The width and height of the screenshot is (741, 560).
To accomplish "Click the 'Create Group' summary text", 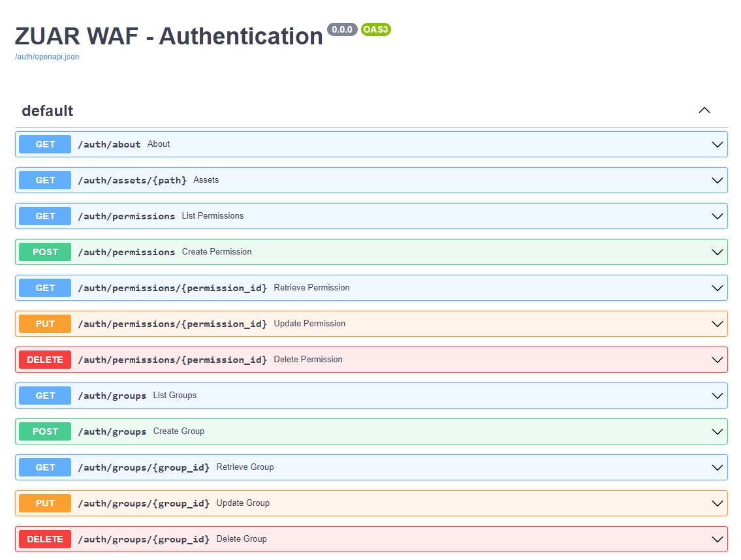I will 179,431.
